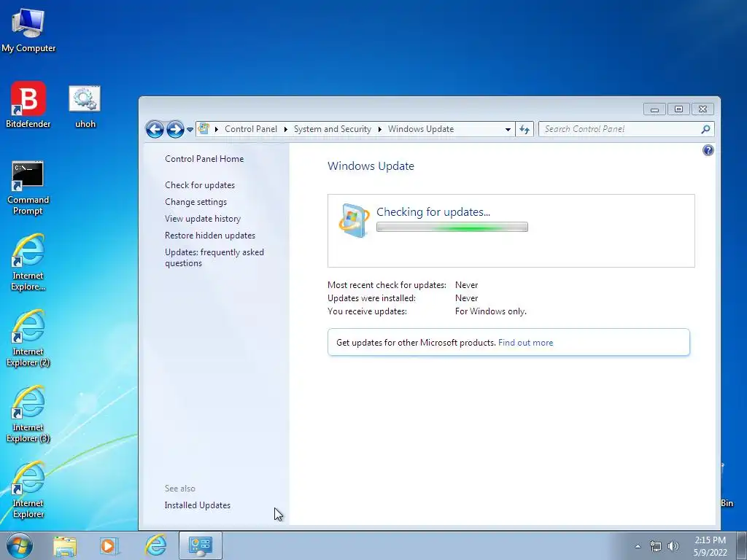Open Installed Updates under See also
The image size is (747, 560).
(x=197, y=505)
